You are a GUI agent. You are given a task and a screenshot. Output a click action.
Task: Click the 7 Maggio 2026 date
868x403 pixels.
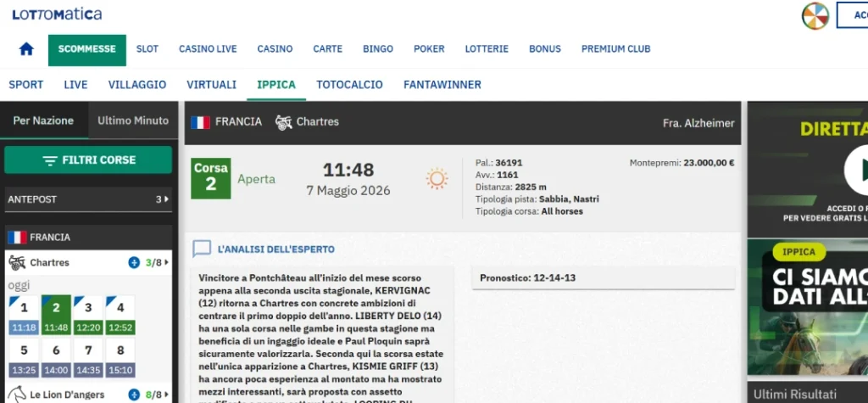pos(348,191)
